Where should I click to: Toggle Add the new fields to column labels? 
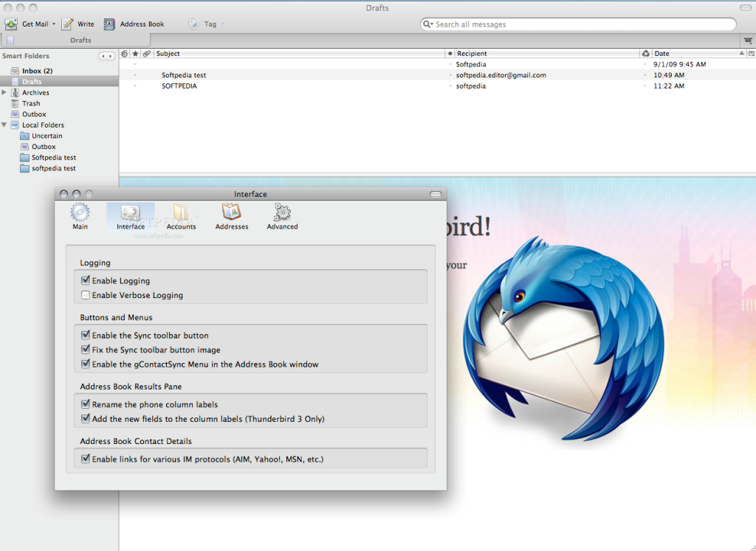click(x=86, y=418)
